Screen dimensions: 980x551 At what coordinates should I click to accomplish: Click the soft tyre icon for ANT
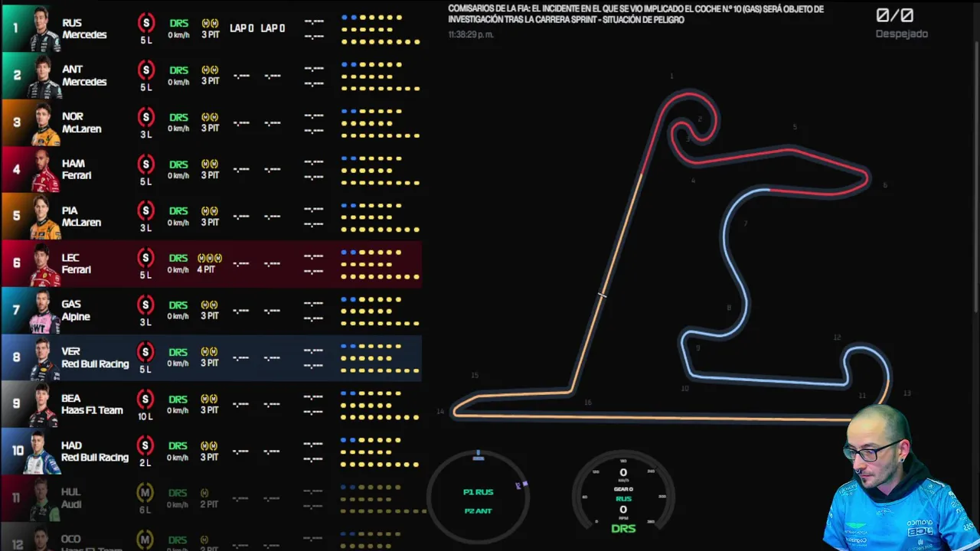pos(145,70)
